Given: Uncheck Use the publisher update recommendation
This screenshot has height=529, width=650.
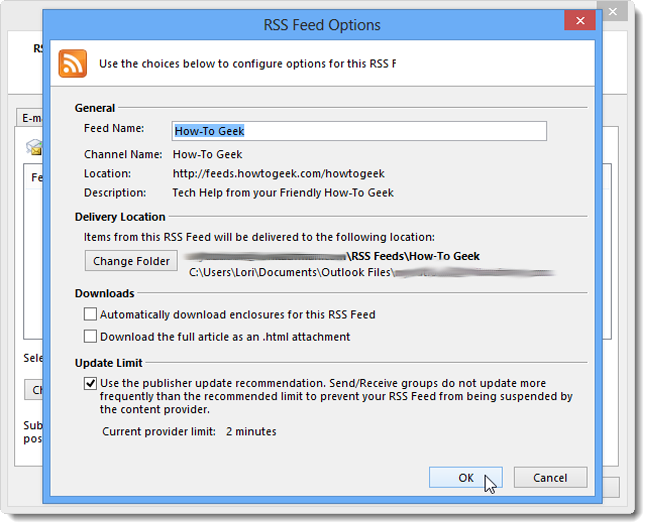Looking at the screenshot, I should tap(90, 383).
